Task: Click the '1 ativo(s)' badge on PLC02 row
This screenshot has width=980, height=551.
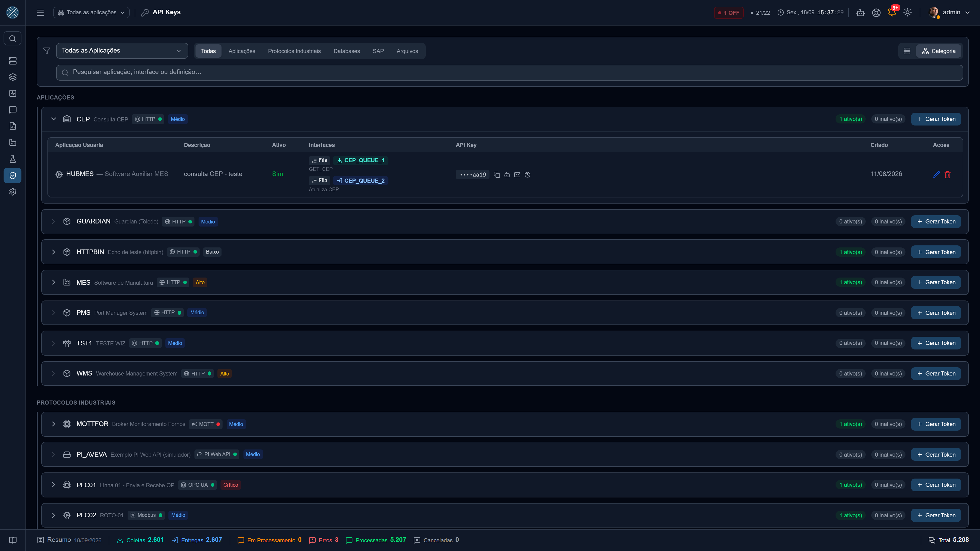Action: pos(851,515)
